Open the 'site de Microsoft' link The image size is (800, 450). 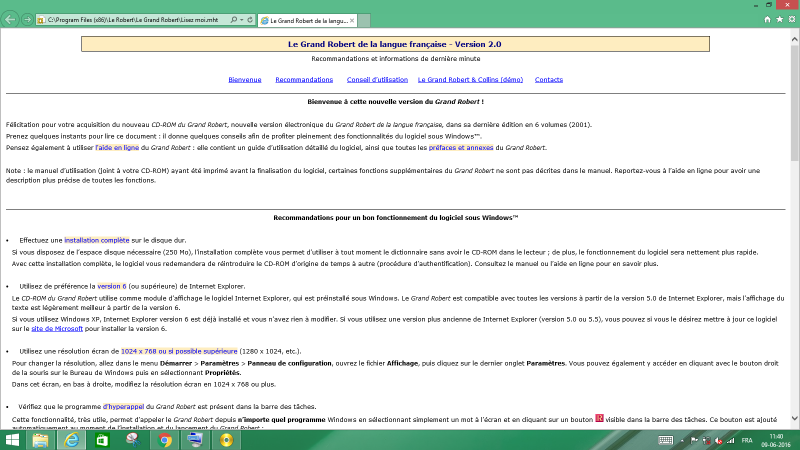[x=57, y=329]
